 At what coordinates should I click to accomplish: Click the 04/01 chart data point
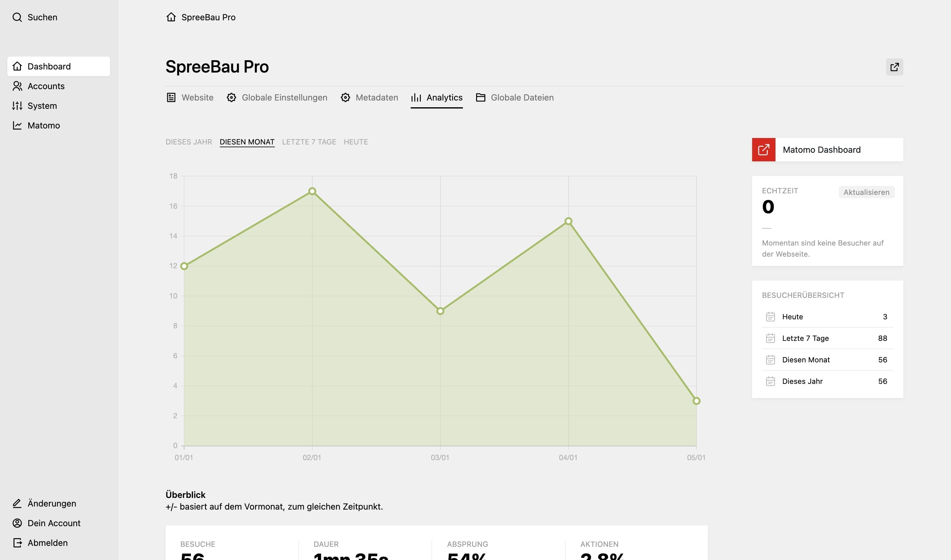click(568, 221)
